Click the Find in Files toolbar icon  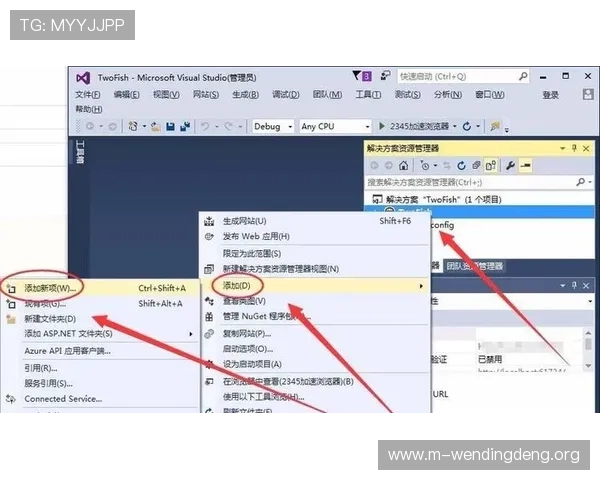click(x=495, y=126)
